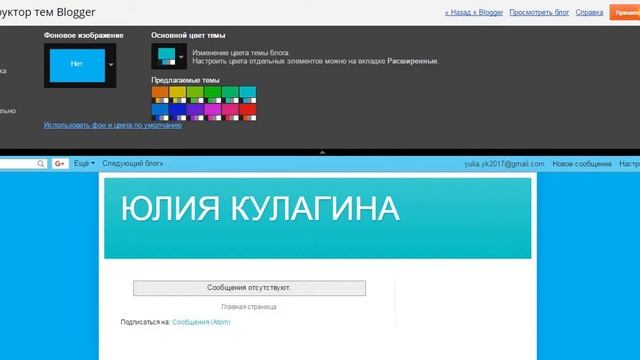Click the blog title ЮЛИЯ КУЛАГИНА
This screenshot has width=640, height=360.
260,209
